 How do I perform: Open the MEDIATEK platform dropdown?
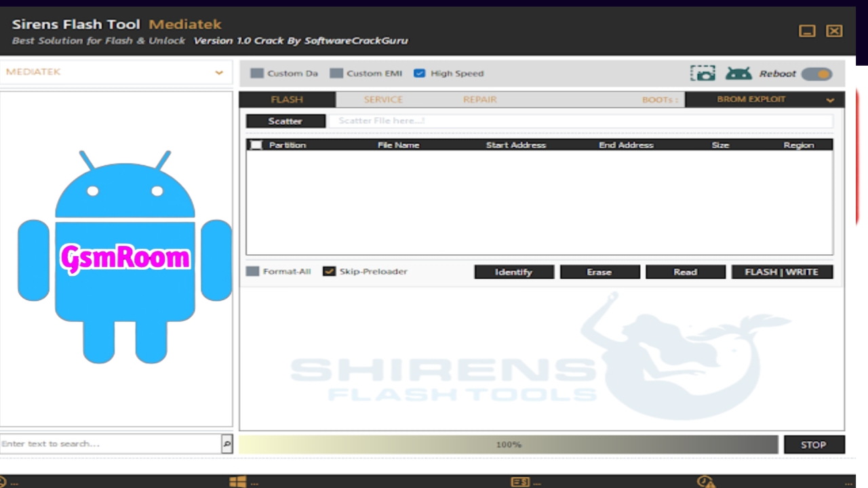[115, 72]
